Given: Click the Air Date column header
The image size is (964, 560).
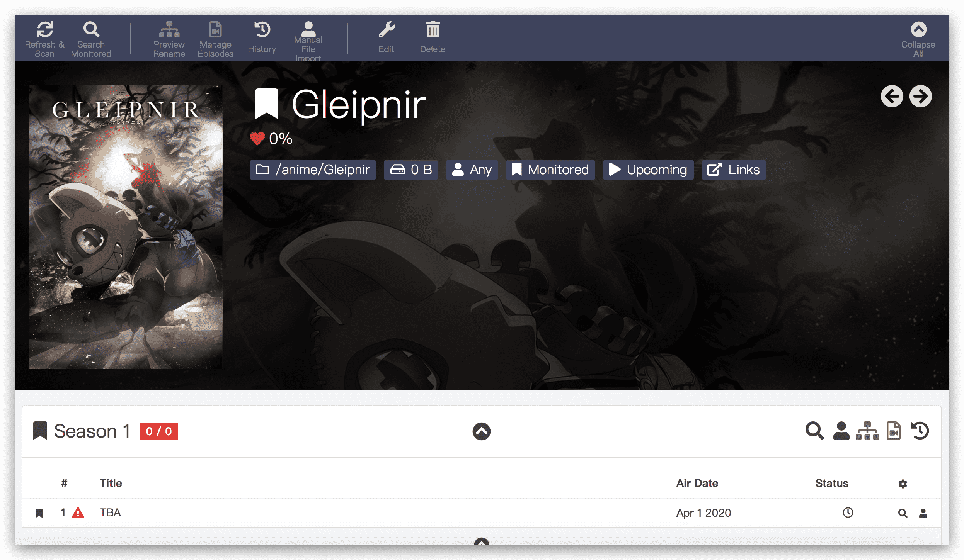Looking at the screenshot, I should (x=697, y=483).
